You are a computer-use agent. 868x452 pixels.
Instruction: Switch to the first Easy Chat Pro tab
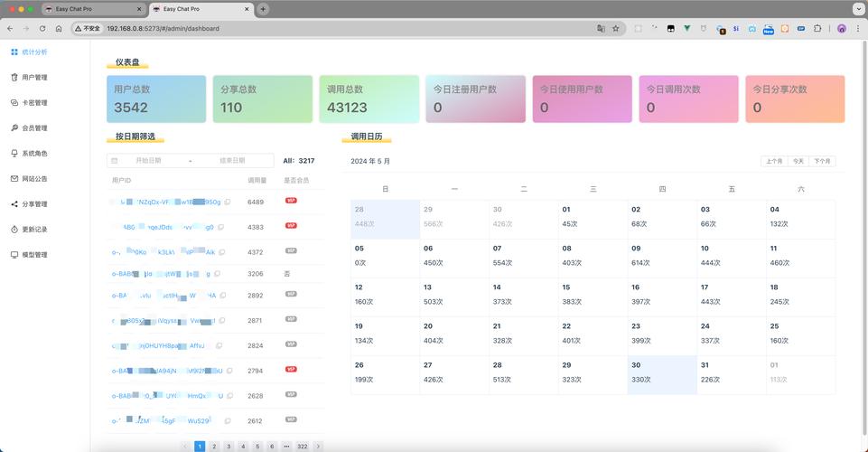[x=93, y=9]
